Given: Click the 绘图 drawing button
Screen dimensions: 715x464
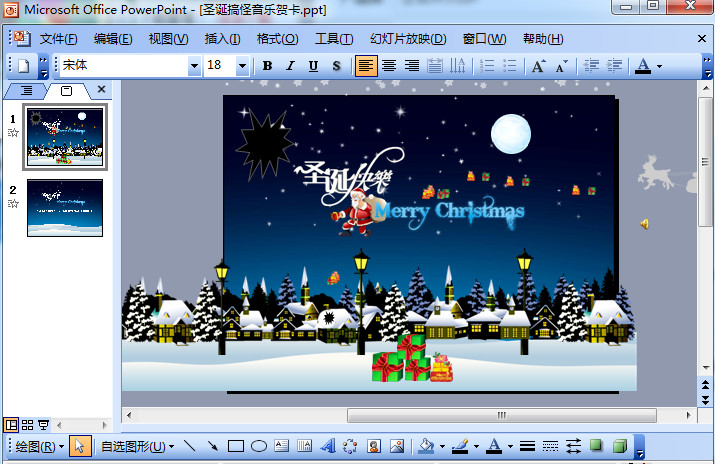Looking at the screenshot, I should [40, 446].
